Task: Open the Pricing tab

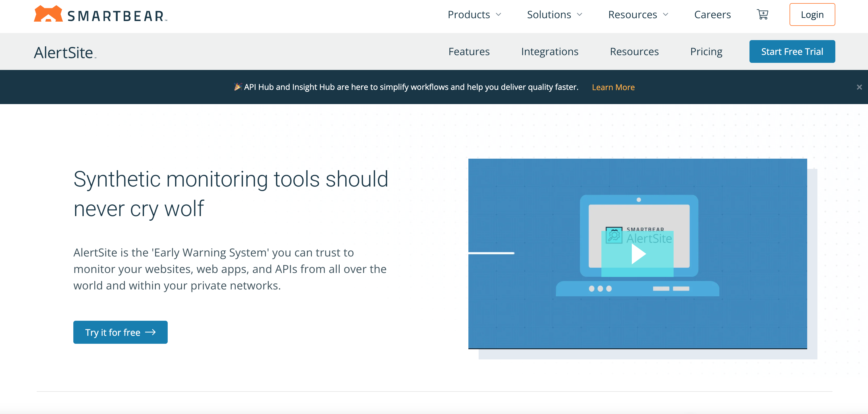Action: click(x=706, y=51)
